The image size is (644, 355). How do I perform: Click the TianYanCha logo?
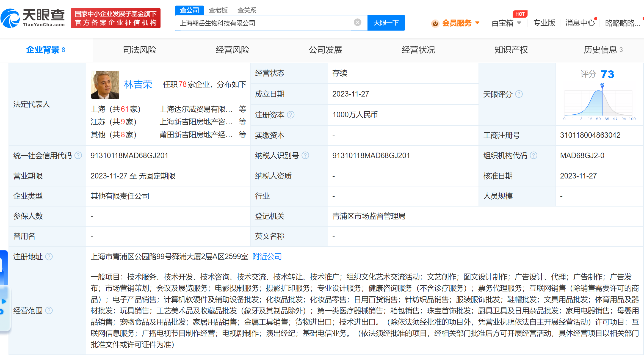(33, 18)
